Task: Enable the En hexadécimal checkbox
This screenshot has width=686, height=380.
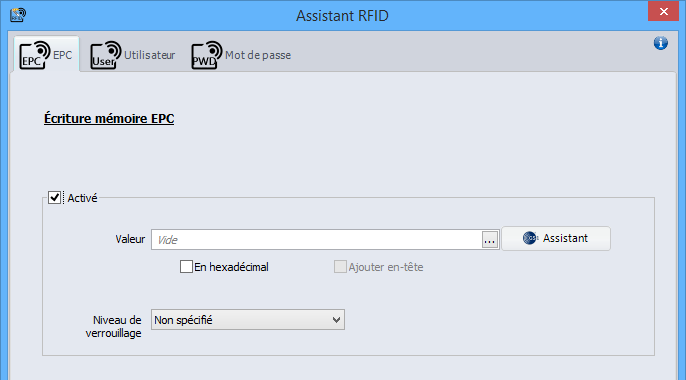Action: point(186,267)
